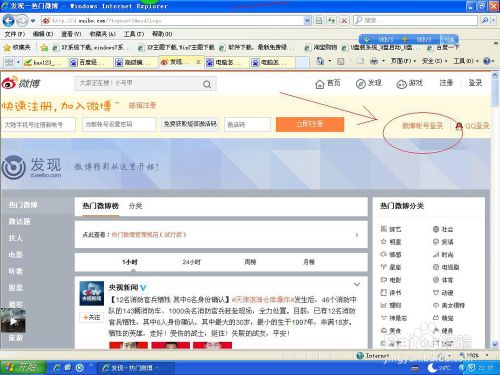Select the 分类 tab
This screenshot has height=375, width=500.
click(135, 206)
